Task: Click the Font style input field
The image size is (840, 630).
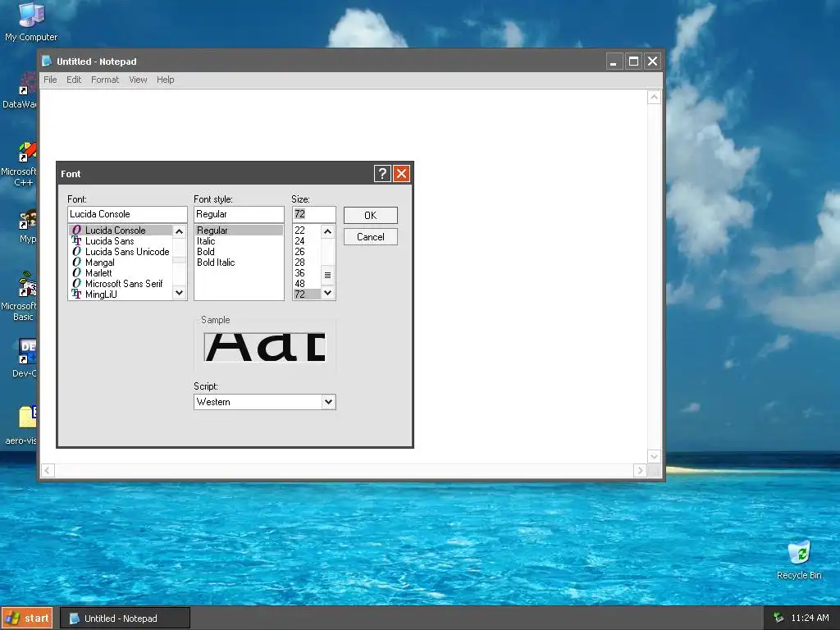Action: click(239, 214)
